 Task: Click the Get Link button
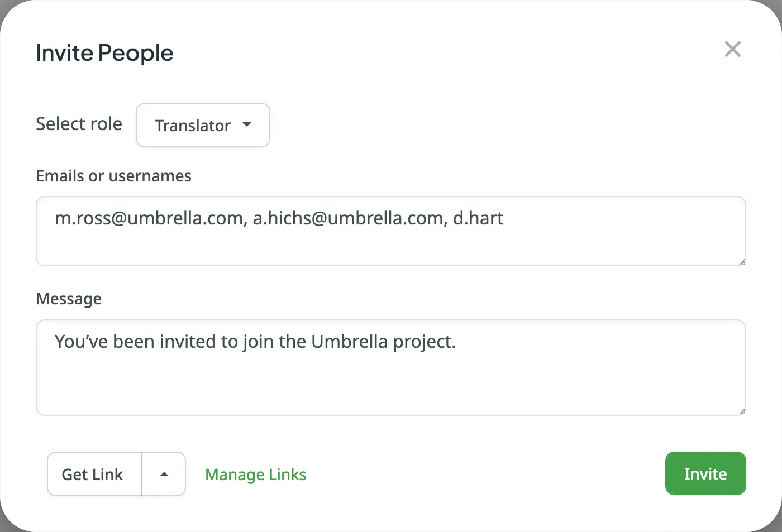92,474
